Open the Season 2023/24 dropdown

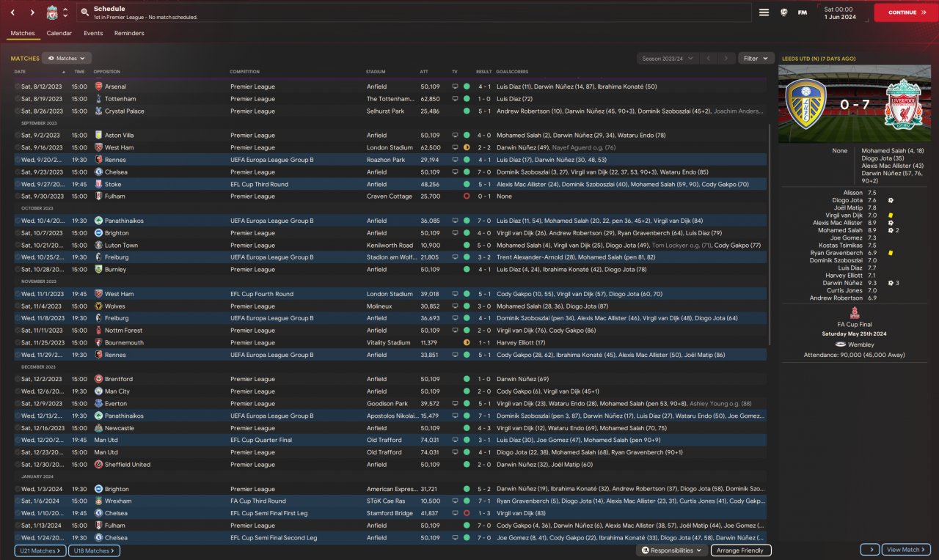point(667,59)
